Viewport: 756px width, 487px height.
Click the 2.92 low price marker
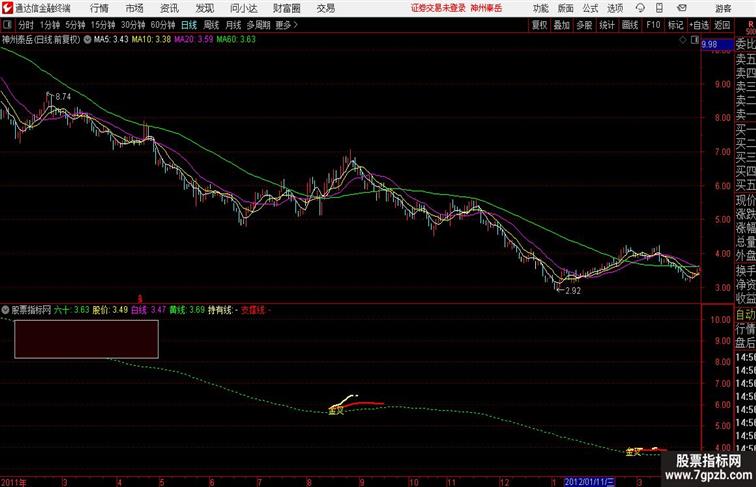coord(573,291)
